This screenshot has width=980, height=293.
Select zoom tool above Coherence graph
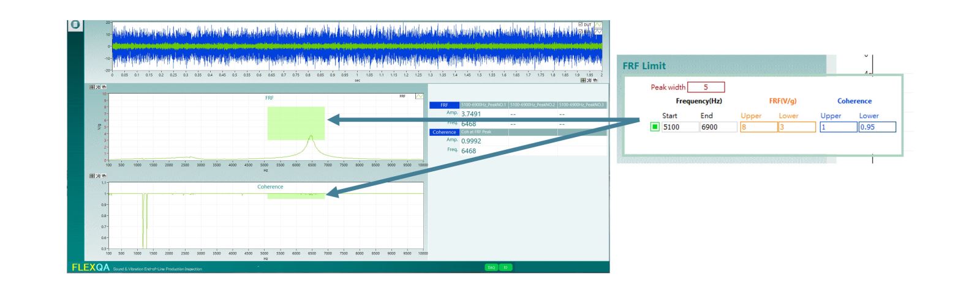[x=98, y=176]
